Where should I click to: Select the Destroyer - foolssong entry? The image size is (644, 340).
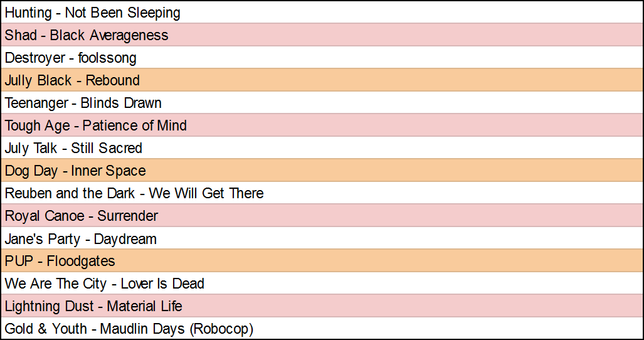coord(71,58)
